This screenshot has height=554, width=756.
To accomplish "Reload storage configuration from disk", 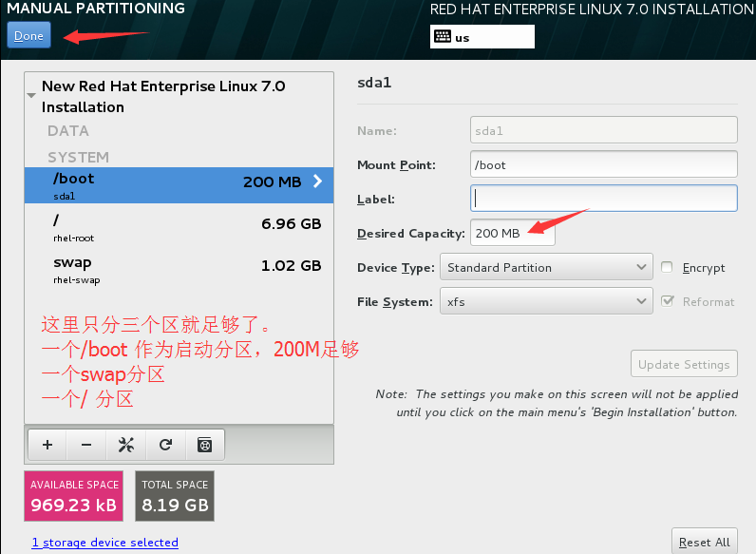I will pos(166,445).
